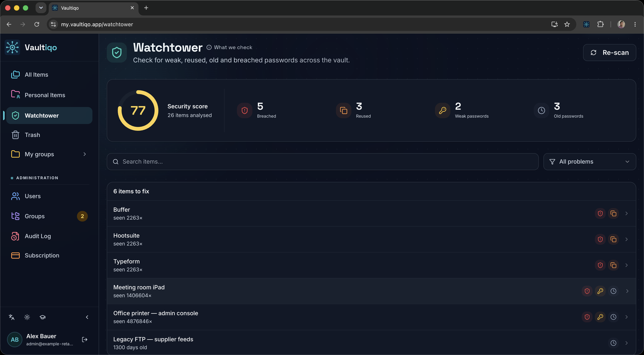Viewport: 644px width, 355px height.
Task: Click the log out icon
Action: [85, 340]
